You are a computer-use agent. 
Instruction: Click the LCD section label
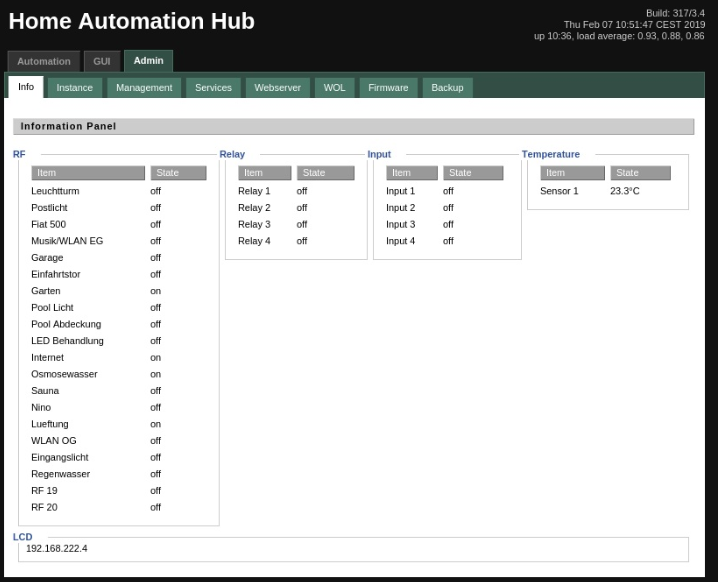[22, 537]
